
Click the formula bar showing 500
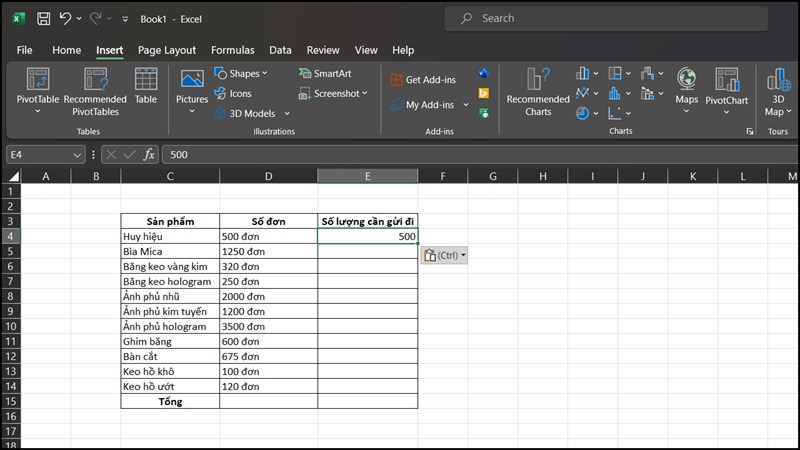480,155
